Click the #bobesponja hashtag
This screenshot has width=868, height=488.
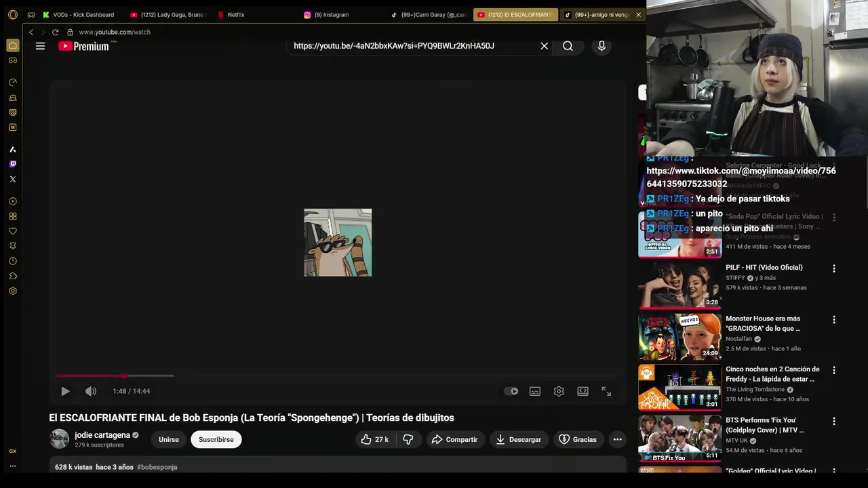pyautogui.click(x=157, y=467)
